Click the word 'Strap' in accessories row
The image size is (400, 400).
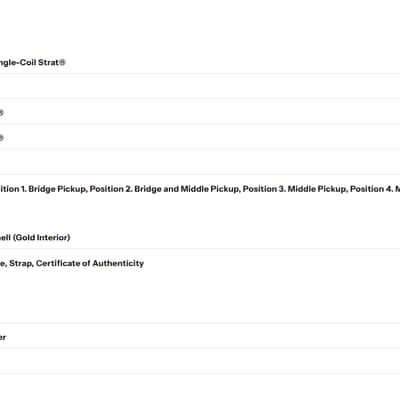point(21,263)
